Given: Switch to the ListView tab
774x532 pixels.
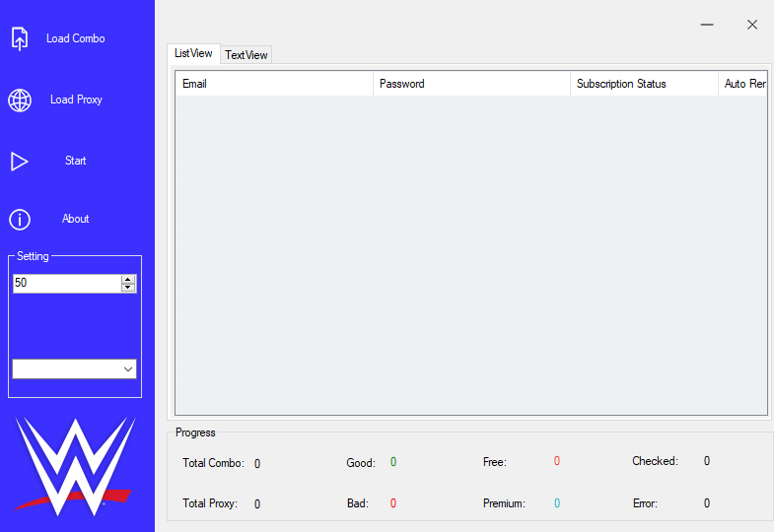Looking at the screenshot, I should click(193, 53).
